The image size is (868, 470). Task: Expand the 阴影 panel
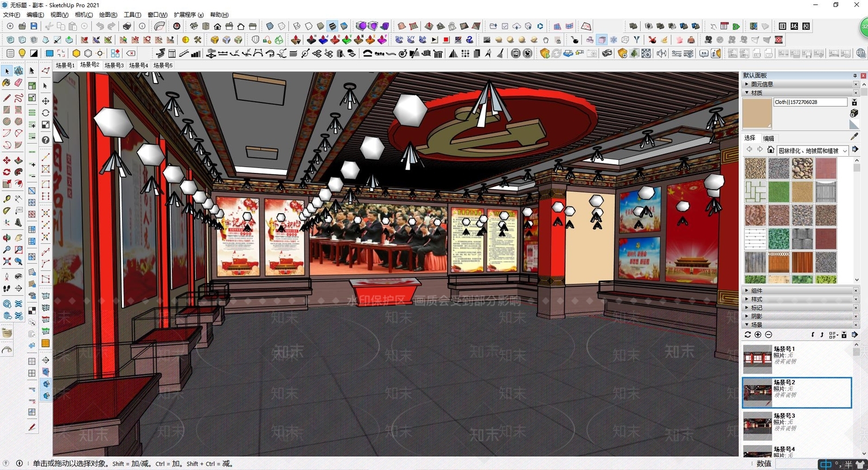click(x=800, y=316)
